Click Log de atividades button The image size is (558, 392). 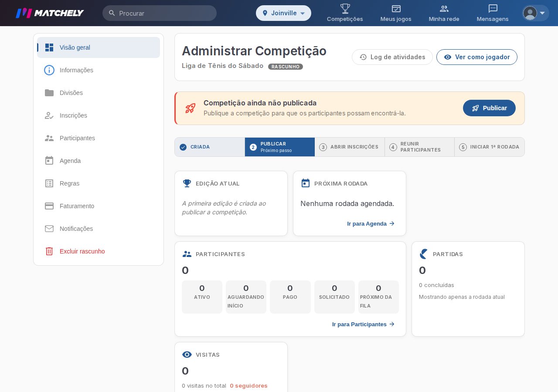point(392,57)
